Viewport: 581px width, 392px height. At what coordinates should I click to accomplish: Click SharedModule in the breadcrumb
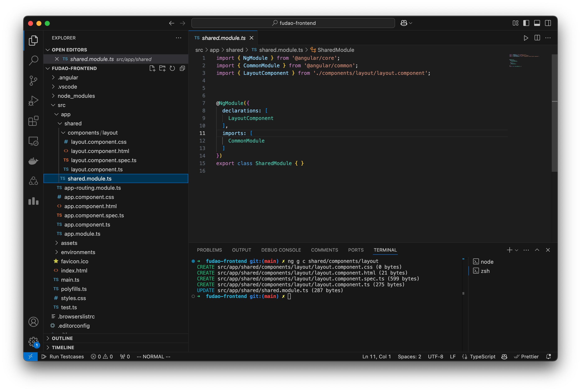click(335, 50)
